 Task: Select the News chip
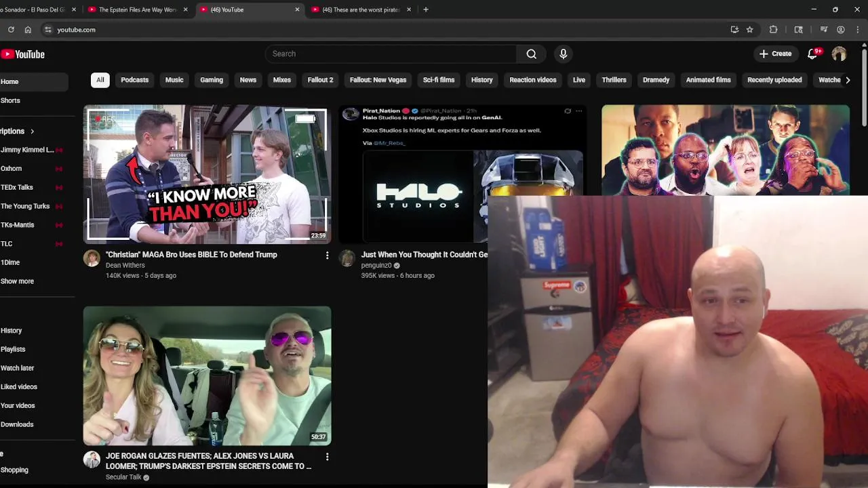(x=248, y=80)
